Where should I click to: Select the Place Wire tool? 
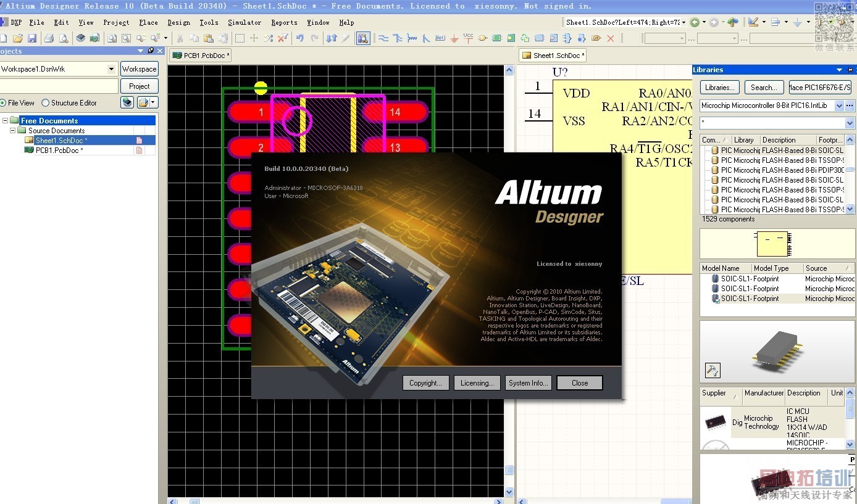383,38
